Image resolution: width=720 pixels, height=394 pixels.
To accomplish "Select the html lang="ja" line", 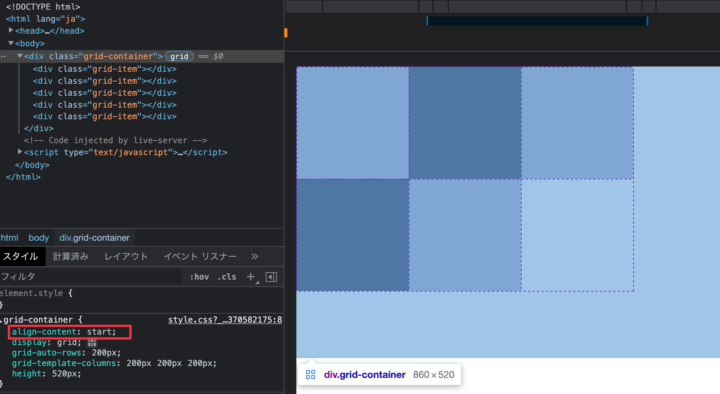I will tap(45, 19).
